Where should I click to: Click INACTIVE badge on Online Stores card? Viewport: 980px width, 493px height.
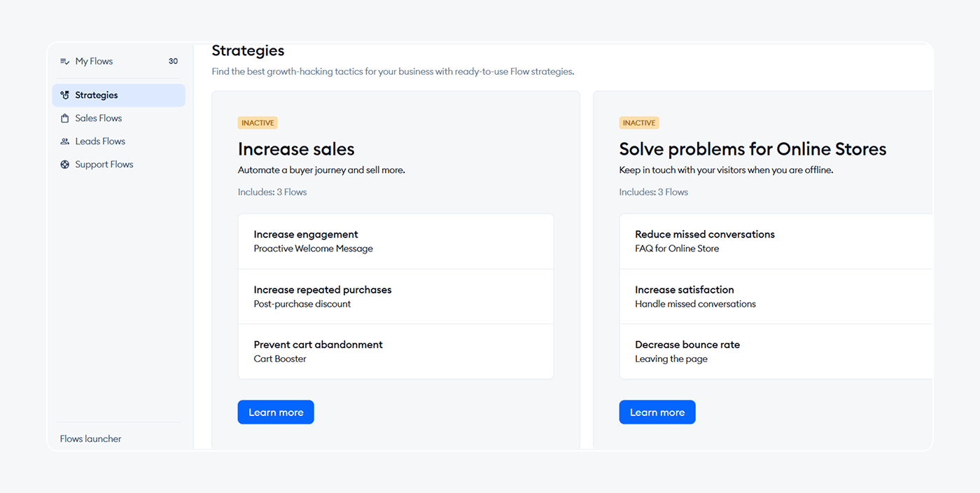(638, 123)
